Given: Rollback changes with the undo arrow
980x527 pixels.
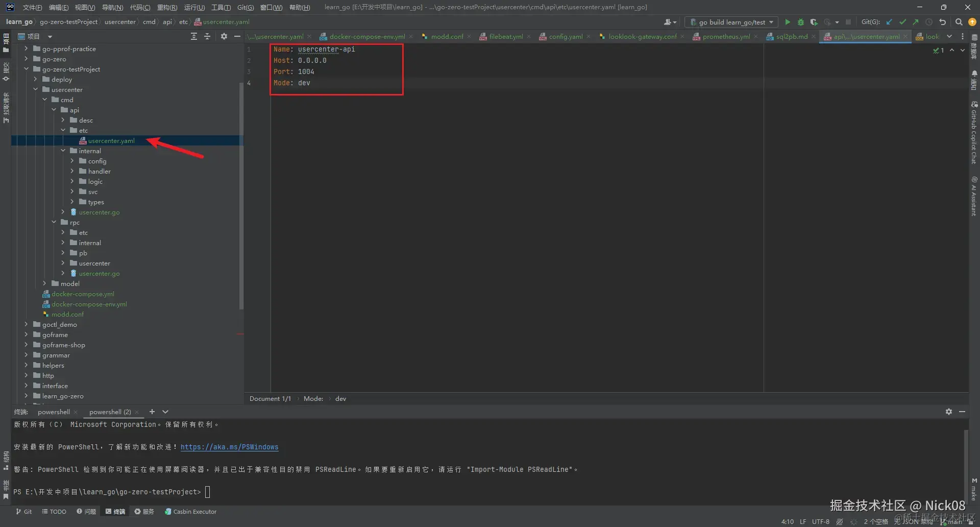Looking at the screenshot, I should pos(943,22).
